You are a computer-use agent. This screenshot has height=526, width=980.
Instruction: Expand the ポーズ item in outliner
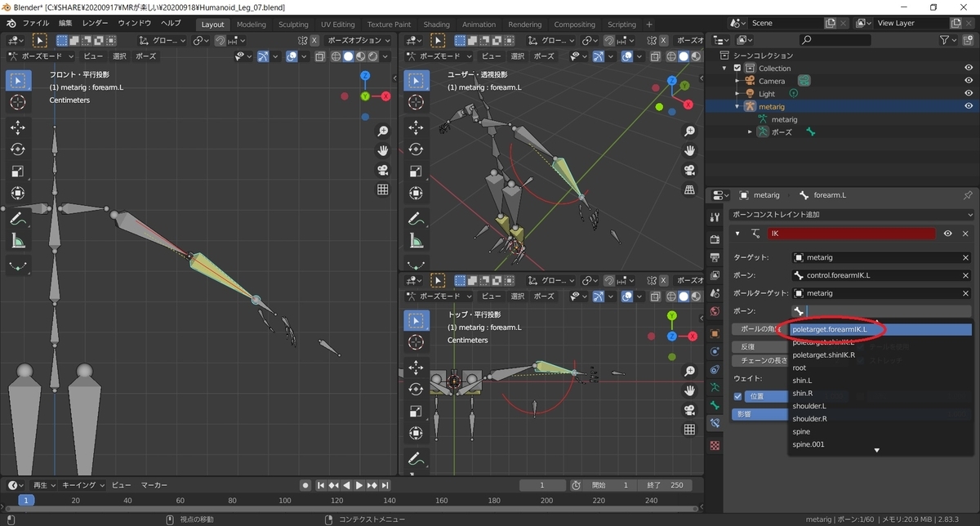point(751,131)
